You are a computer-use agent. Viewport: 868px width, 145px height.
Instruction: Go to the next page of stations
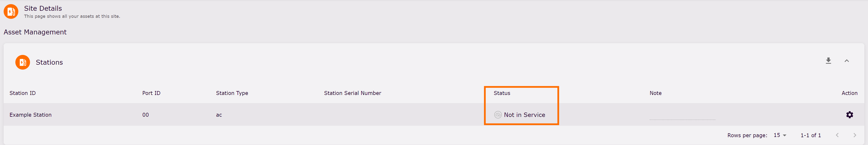pyautogui.click(x=855, y=135)
